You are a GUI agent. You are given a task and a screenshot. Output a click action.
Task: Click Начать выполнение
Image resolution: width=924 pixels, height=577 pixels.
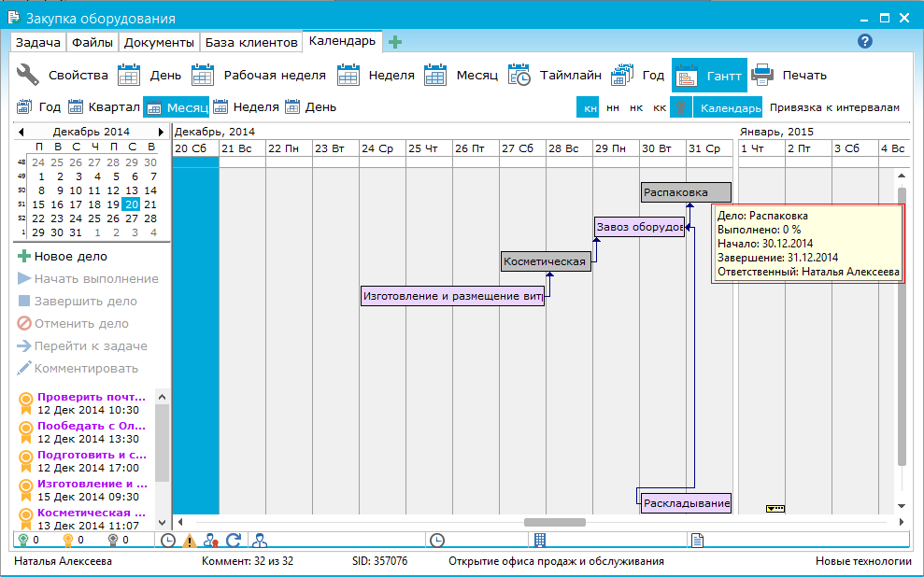[x=89, y=278]
